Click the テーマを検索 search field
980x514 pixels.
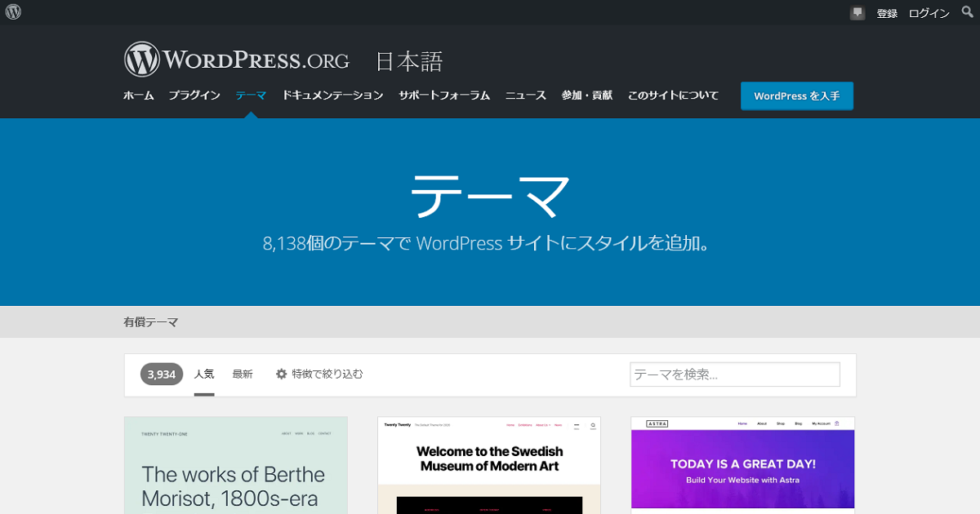click(734, 374)
